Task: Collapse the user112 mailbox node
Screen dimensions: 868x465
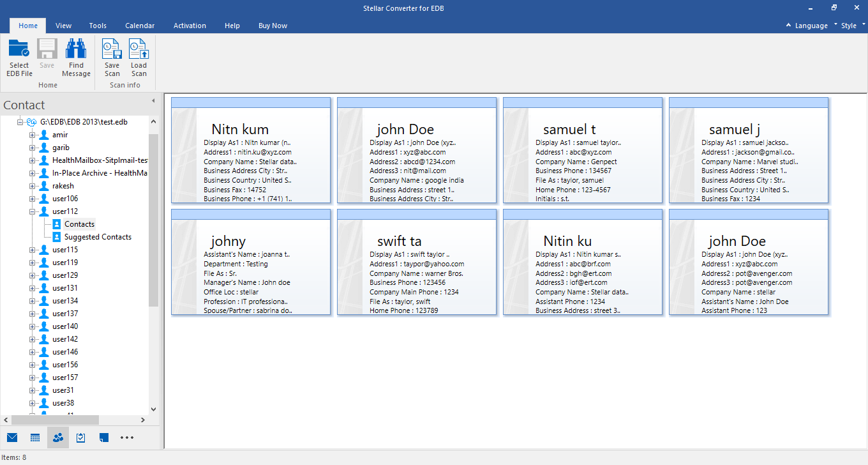Action: pyautogui.click(x=32, y=211)
